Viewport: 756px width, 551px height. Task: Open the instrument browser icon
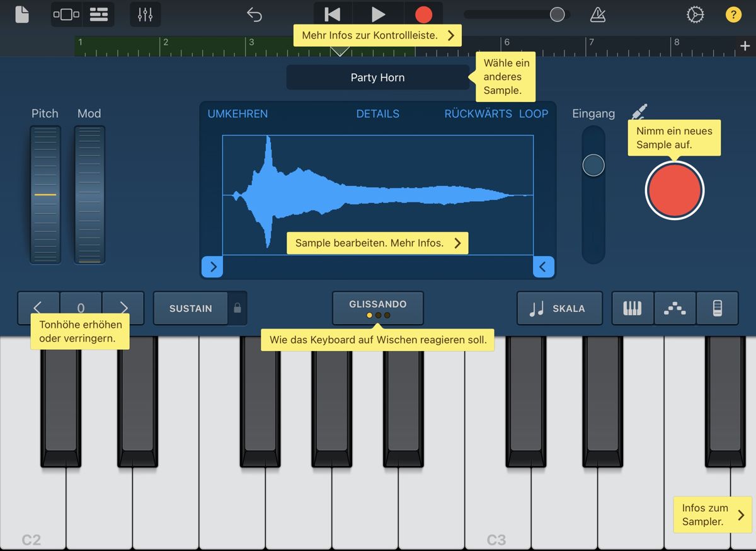click(x=66, y=14)
